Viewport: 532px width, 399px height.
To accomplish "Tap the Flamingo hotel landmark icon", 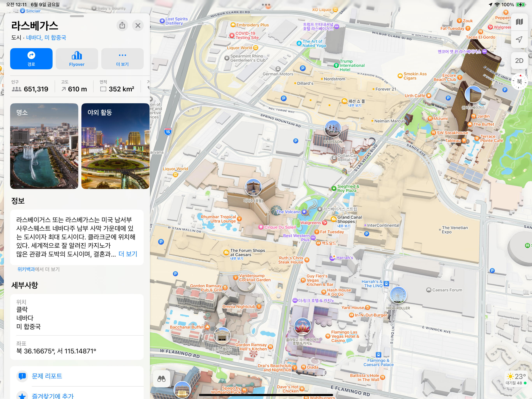I will click(x=302, y=327).
